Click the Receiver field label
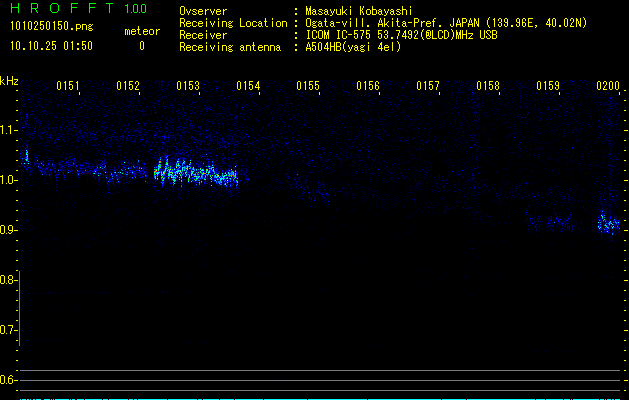Image resolution: width=629 pixels, height=400 pixels. click(203, 35)
